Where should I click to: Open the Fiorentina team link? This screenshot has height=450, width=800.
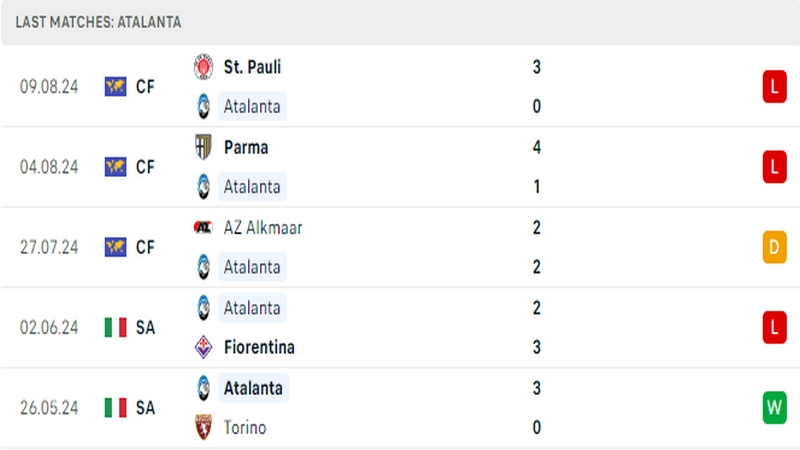tap(259, 347)
